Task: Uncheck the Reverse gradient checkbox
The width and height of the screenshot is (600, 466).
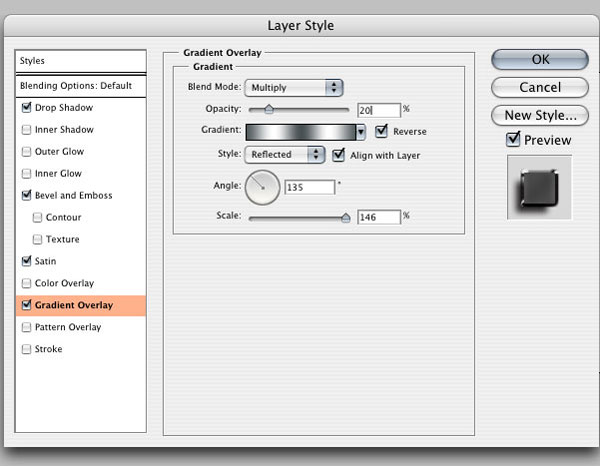Action: [382, 131]
